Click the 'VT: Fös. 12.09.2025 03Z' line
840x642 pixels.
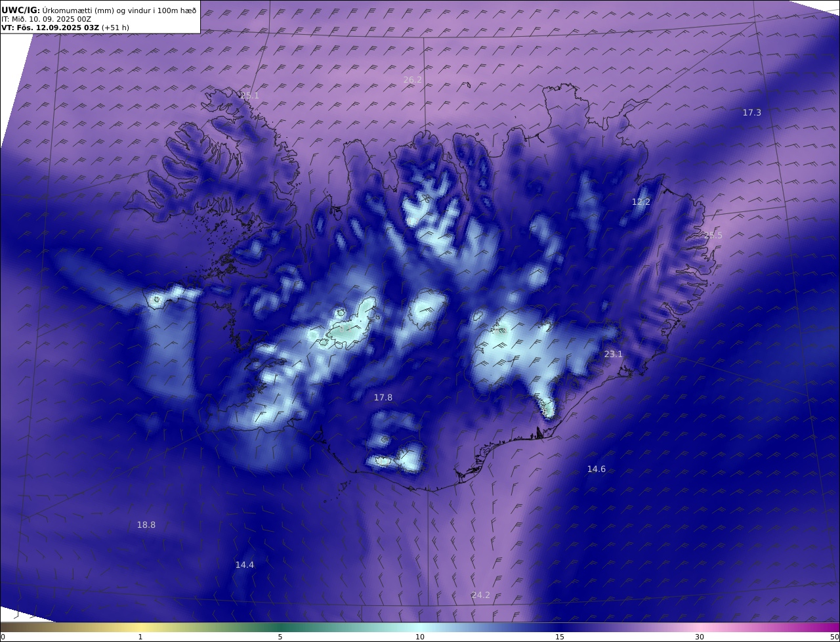click(65, 28)
